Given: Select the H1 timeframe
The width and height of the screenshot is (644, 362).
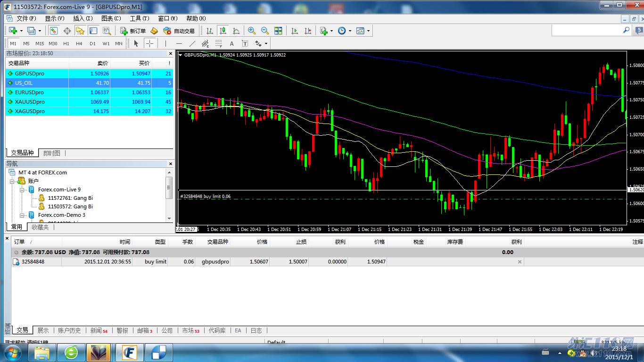Looking at the screenshot, I should [x=66, y=43].
